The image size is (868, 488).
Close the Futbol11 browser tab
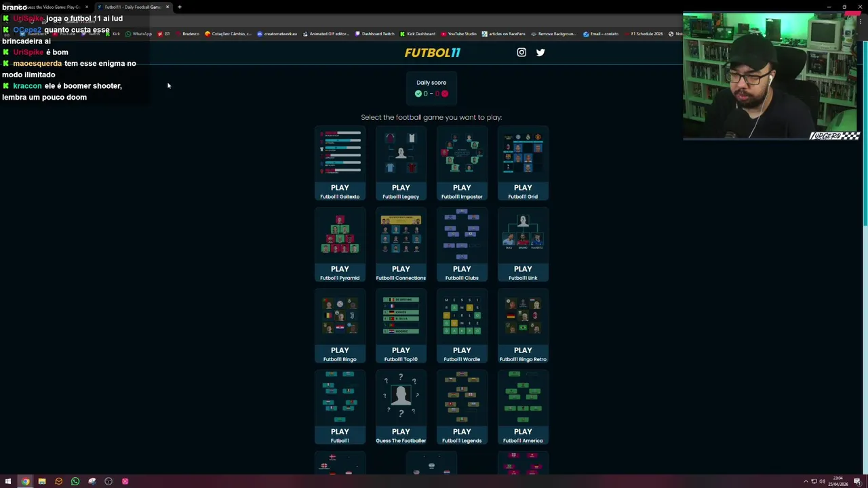(167, 7)
